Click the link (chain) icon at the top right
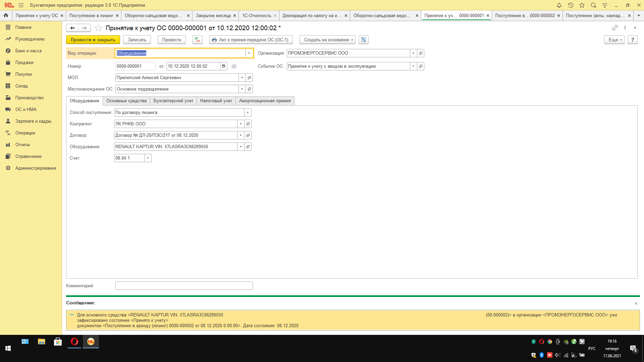This screenshot has height=362, width=644. pos(615,28)
